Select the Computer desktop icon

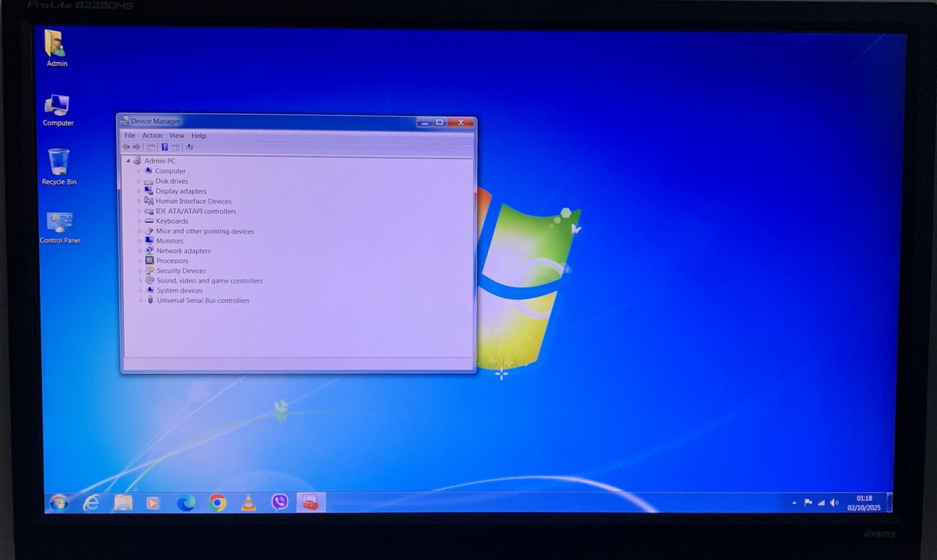coord(58,111)
